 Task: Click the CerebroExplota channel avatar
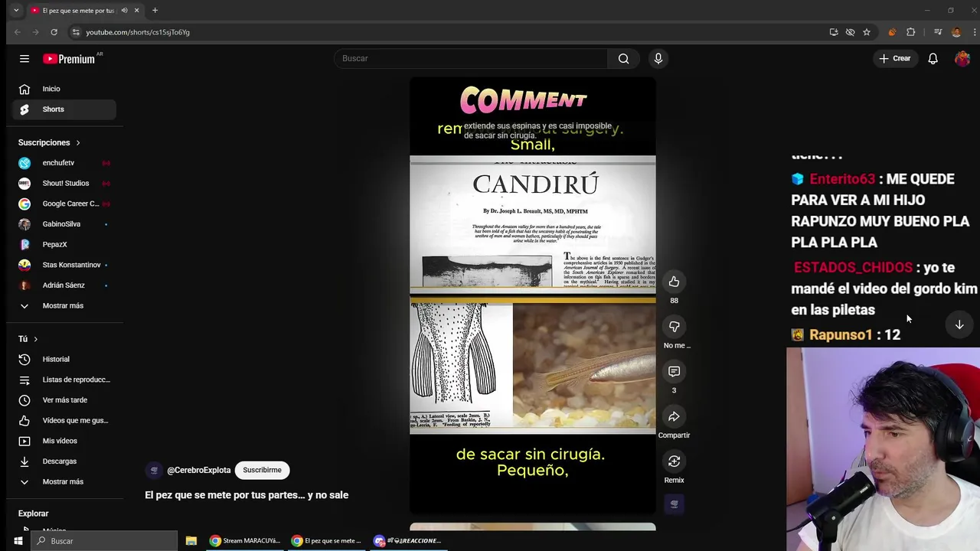click(x=154, y=471)
